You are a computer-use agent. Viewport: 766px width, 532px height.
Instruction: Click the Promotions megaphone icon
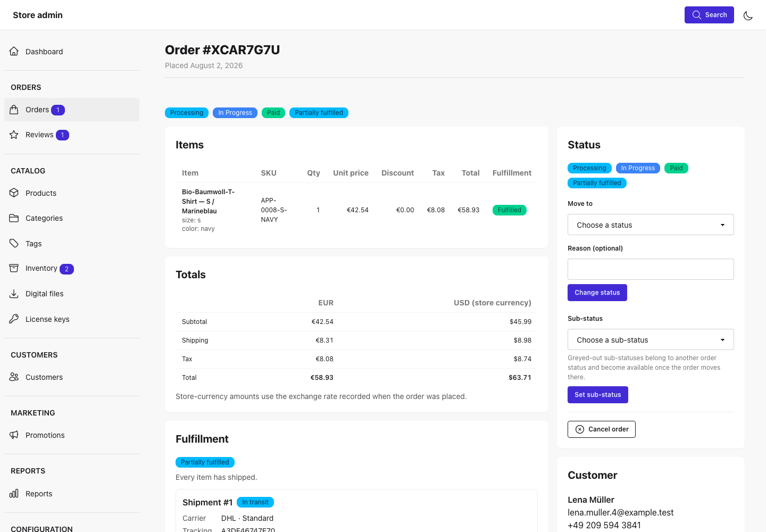[14, 435]
